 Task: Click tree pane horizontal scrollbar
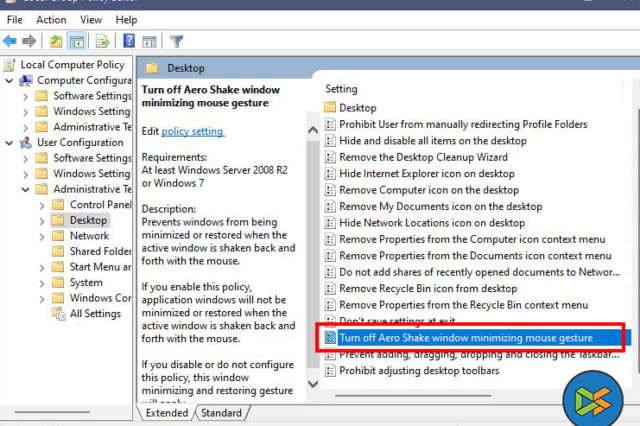(52, 412)
